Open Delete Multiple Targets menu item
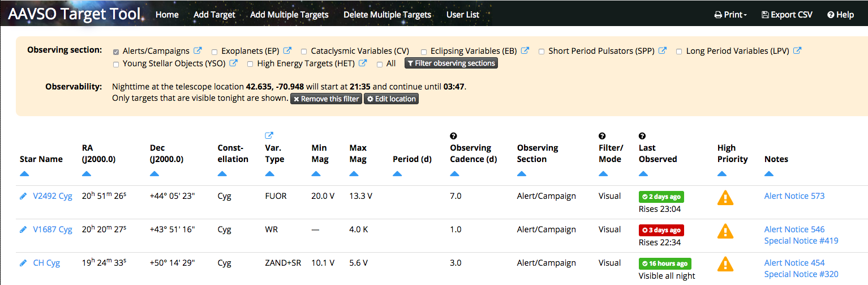The height and width of the screenshot is (285, 868). 387,15
